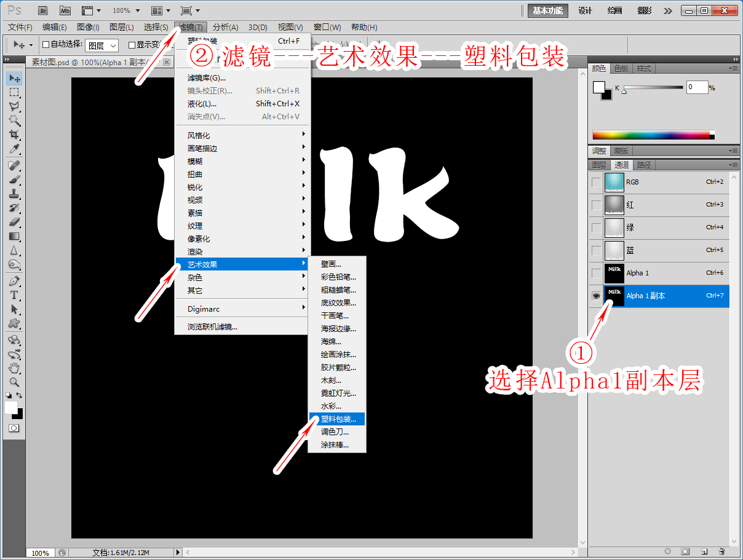Open the 100% zoom level dropdown in top bar
This screenshot has height=560, width=743.
(126, 10)
